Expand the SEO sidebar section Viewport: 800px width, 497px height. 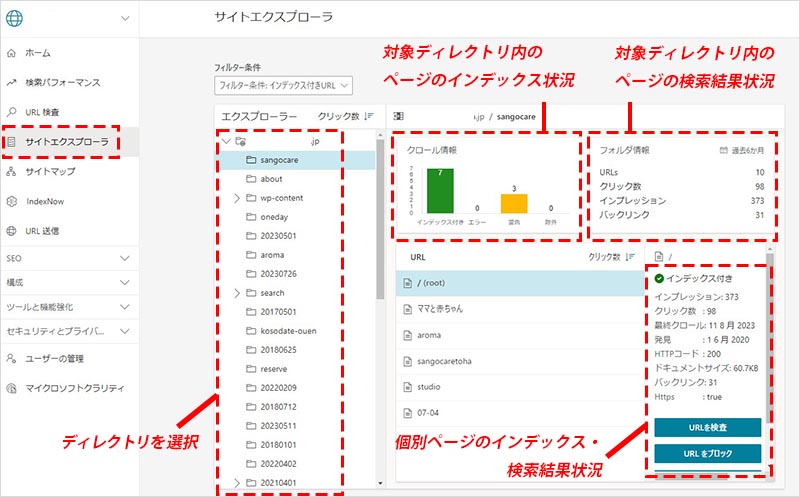coord(125,258)
